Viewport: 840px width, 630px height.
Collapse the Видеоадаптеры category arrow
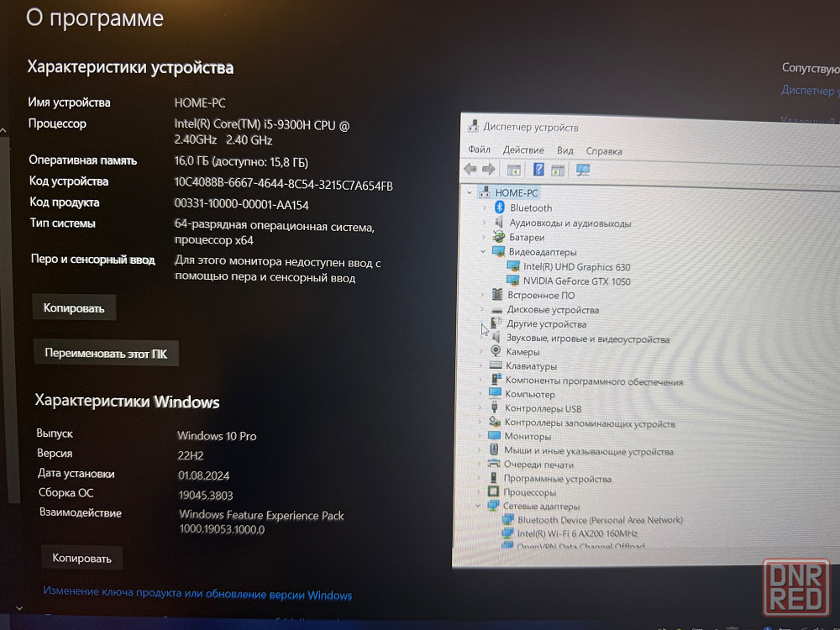point(483,251)
